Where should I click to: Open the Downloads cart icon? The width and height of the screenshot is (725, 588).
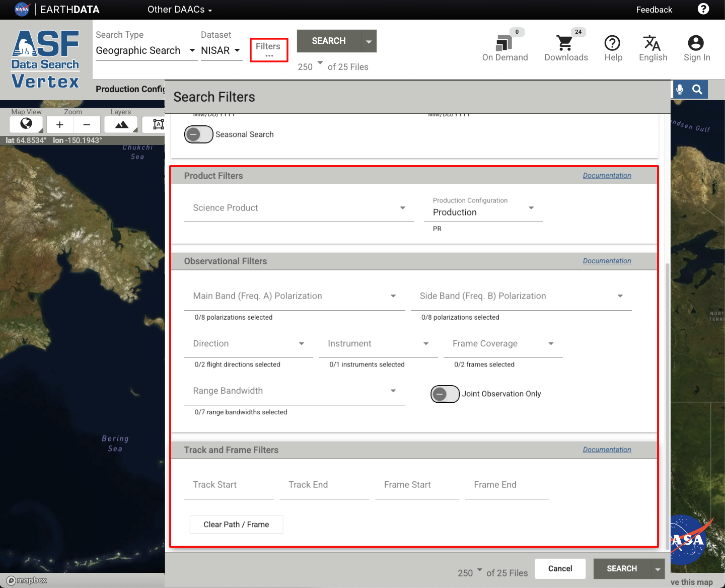tap(565, 44)
